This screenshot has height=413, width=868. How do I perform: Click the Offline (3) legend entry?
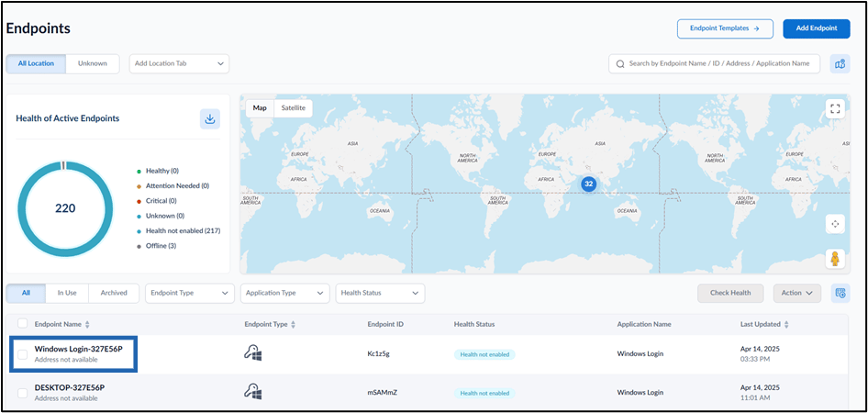156,246
